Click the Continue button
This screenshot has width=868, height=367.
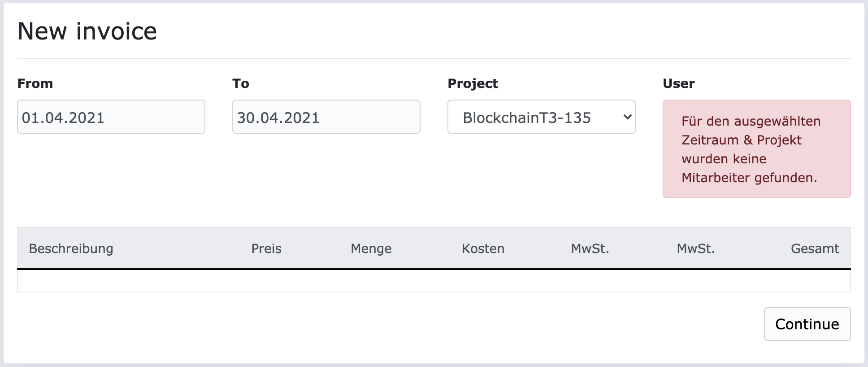coord(807,323)
